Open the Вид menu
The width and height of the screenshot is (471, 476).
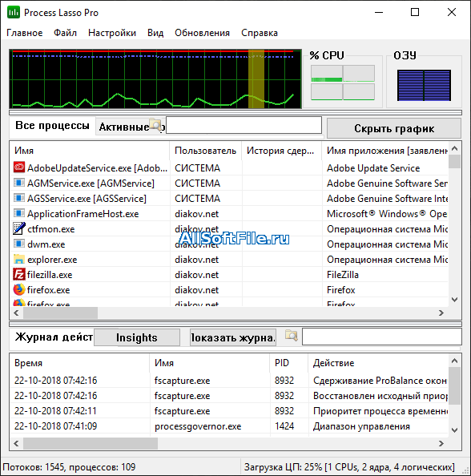[155, 33]
